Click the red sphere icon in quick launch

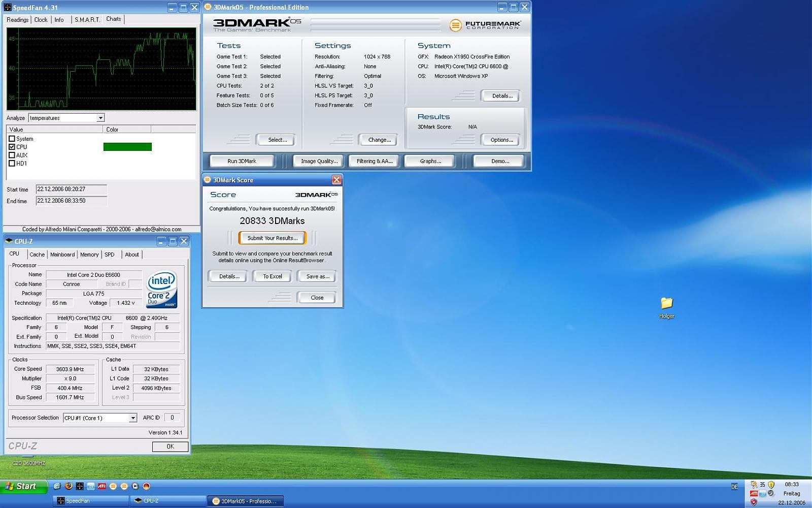146,486
